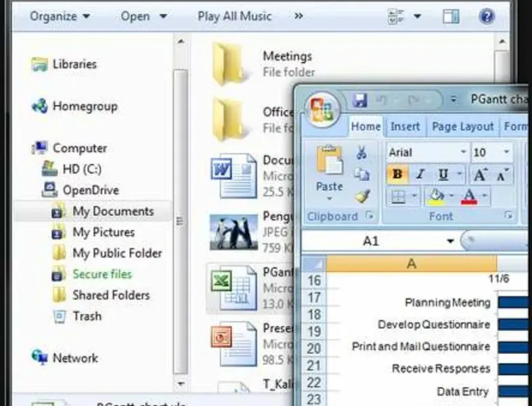The width and height of the screenshot is (532, 406).
Task: Increase font size with large A icon
Action: [x=480, y=175]
